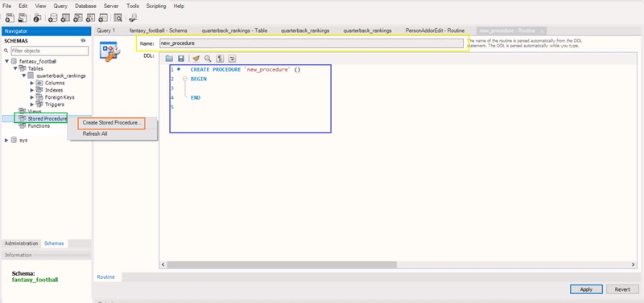This screenshot has height=303, width=644.
Task: Fold the BEGIN block in DDL editor
Action: click(x=185, y=79)
